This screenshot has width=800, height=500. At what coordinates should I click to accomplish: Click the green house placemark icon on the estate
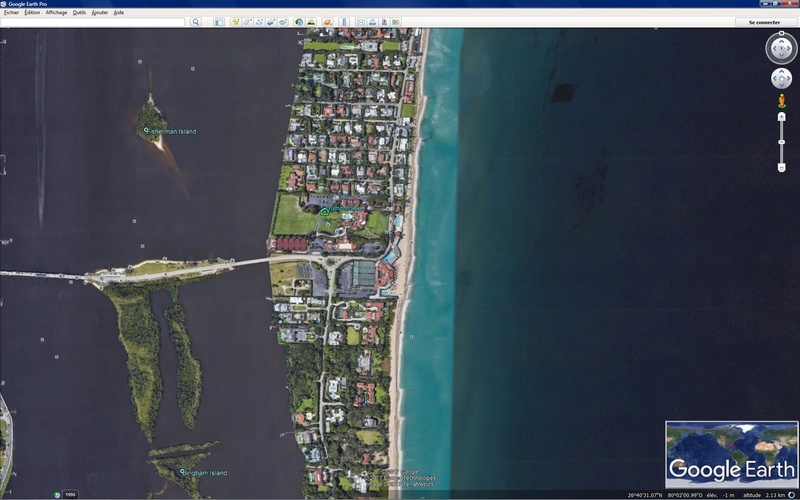324,211
